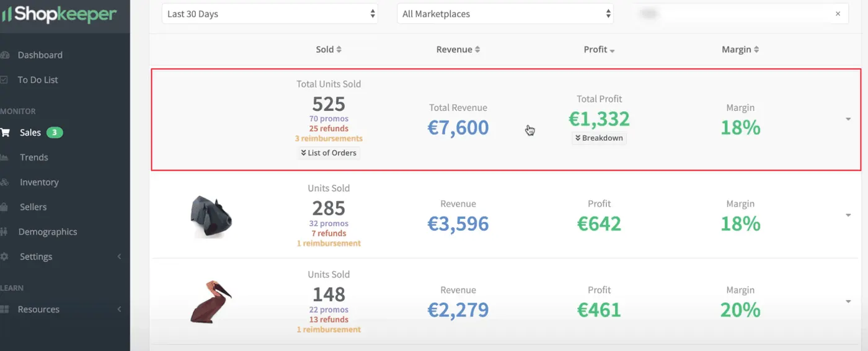Click the total revenue €7,600 value

(458, 127)
